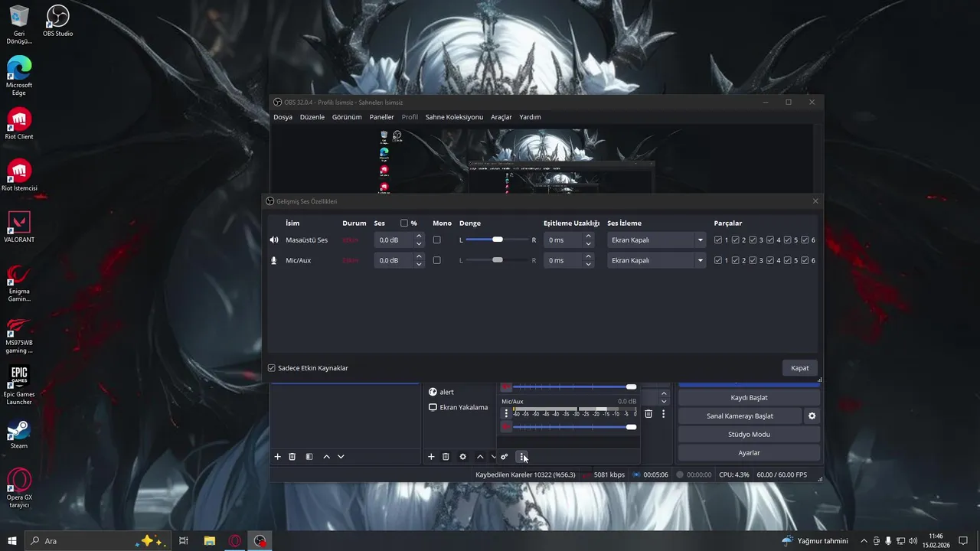Open Steam desktop shortcut
This screenshot has width=980, height=551.
click(19, 434)
